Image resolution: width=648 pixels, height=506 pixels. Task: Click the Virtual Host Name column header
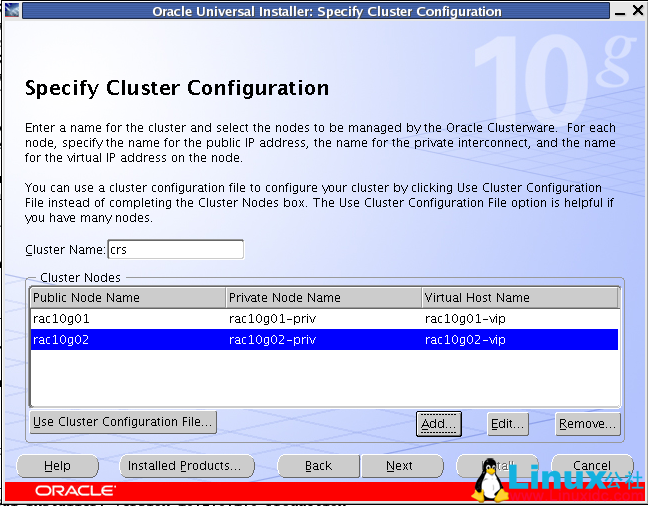[520, 298]
